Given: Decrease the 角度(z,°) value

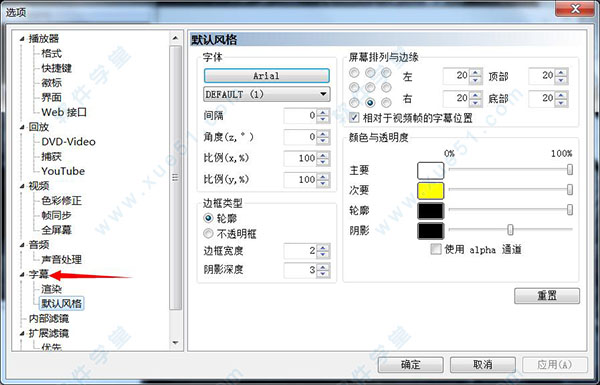Looking at the screenshot, I should 323,140.
